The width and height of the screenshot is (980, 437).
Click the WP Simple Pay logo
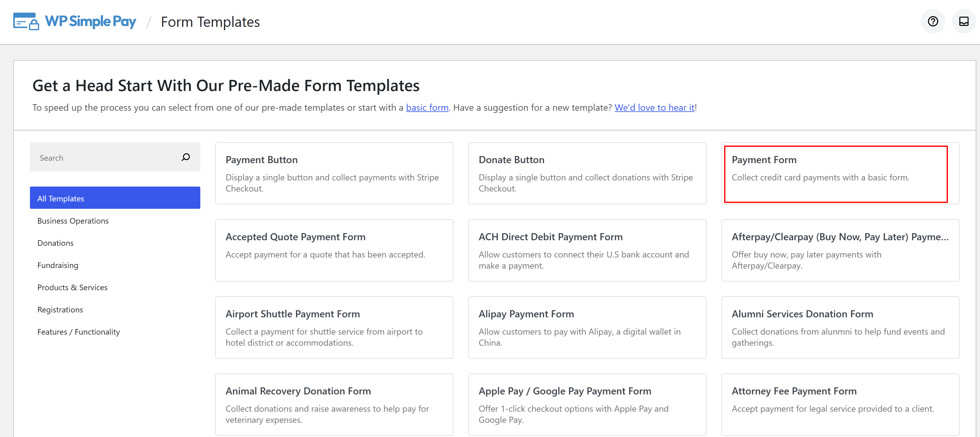point(75,22)
